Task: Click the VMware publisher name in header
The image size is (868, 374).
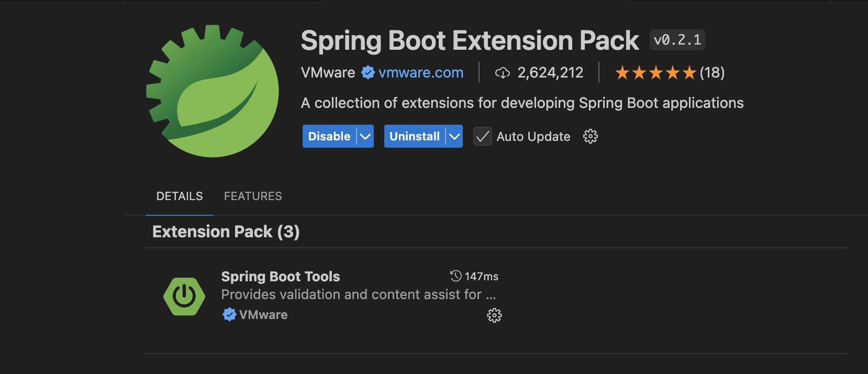Action: (328, 73)
